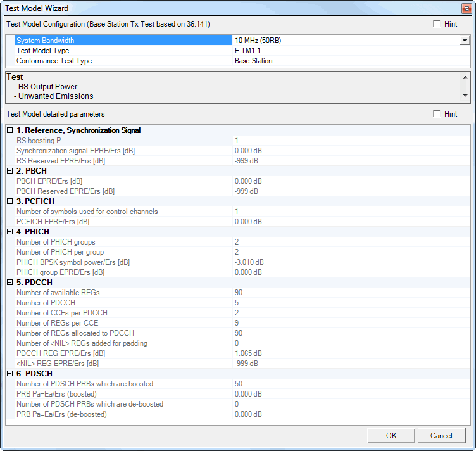Open the System Bandwidth dropdown arrow

coord(465,40)
